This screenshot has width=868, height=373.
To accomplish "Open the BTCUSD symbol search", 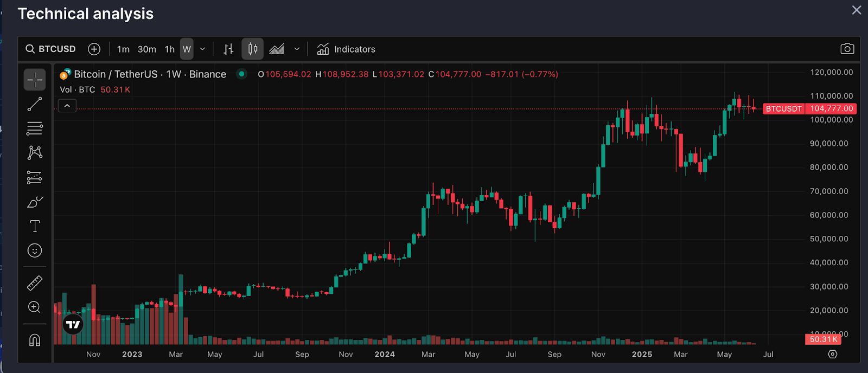I will [x=50, y=49].
